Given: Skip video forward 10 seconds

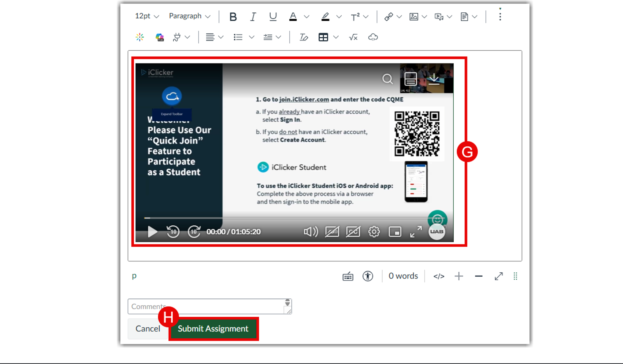Looking at the screenshot, I should click(x=194, y=232).
